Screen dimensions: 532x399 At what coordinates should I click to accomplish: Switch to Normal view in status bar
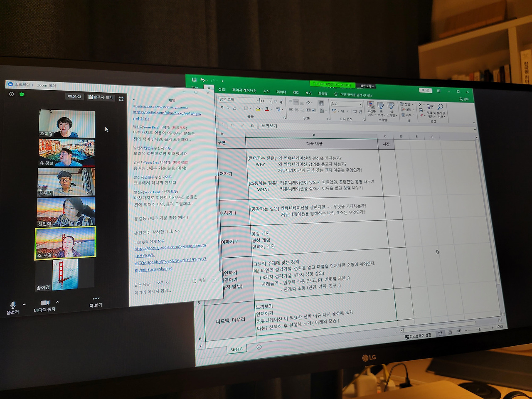[440, 333]
